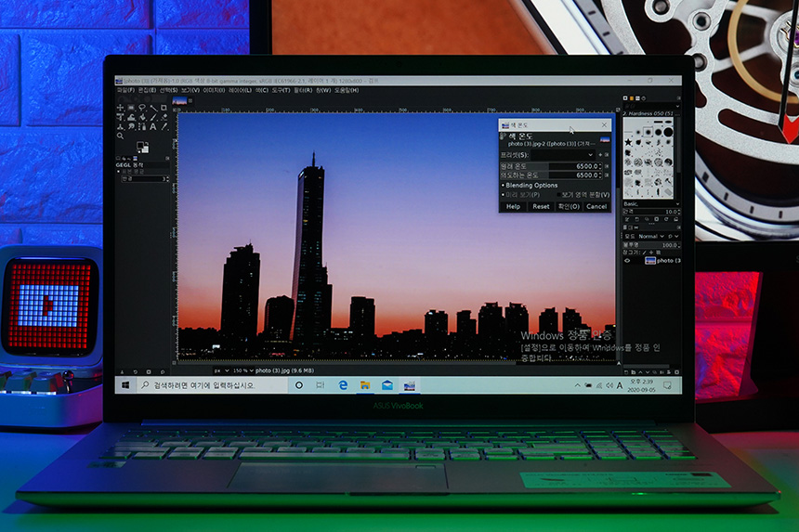799x532 pixels.
Task: Select the Color Picker tool
Action: (164, 127)
